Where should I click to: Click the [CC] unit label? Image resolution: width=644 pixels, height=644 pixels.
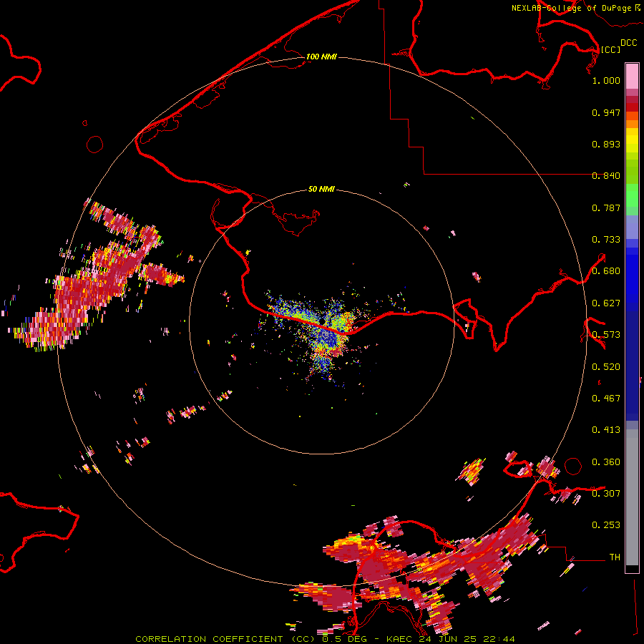pyautogui.click(x=610, y=49)
